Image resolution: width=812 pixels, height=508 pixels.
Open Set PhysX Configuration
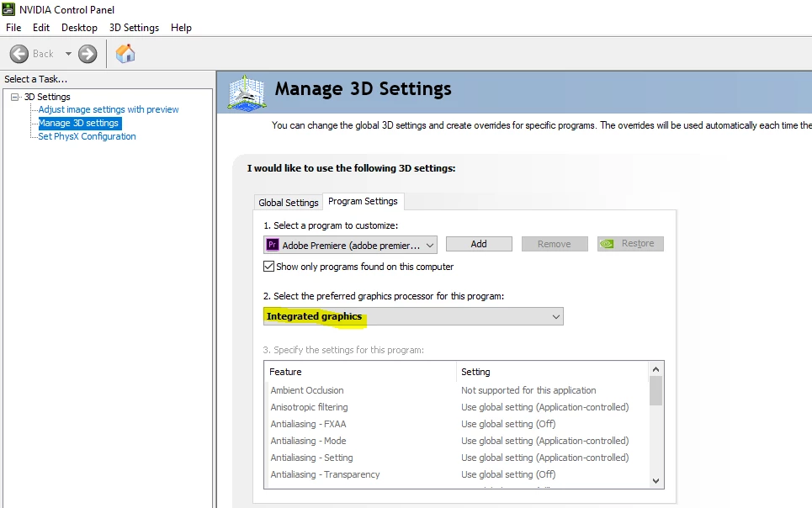87,136
